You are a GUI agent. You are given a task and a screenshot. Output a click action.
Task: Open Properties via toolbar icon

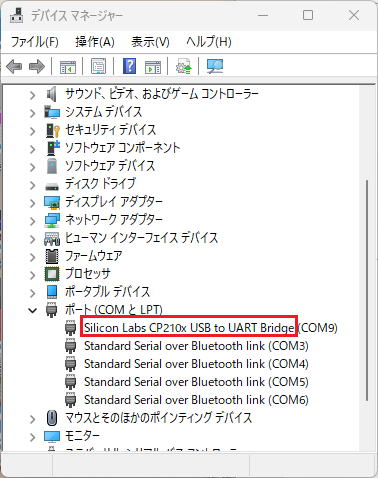coord(99,66)
